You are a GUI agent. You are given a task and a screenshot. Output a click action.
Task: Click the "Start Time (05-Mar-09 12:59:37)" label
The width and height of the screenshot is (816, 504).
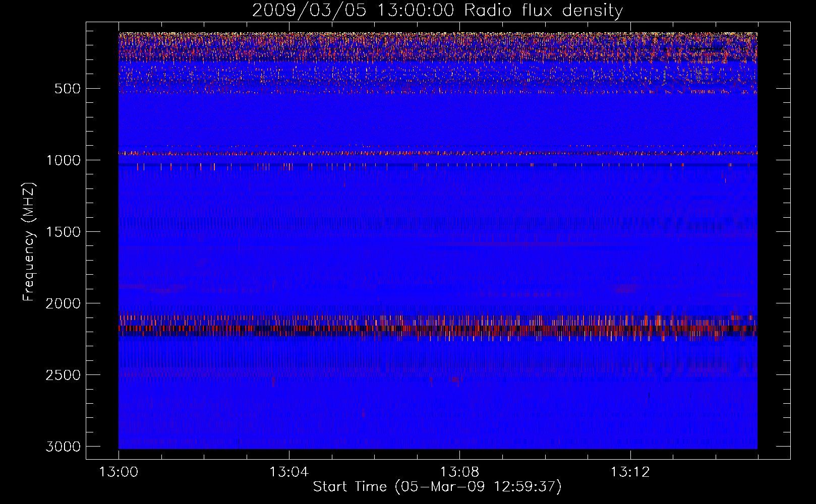pyautogui.click(x=437, y=487)
